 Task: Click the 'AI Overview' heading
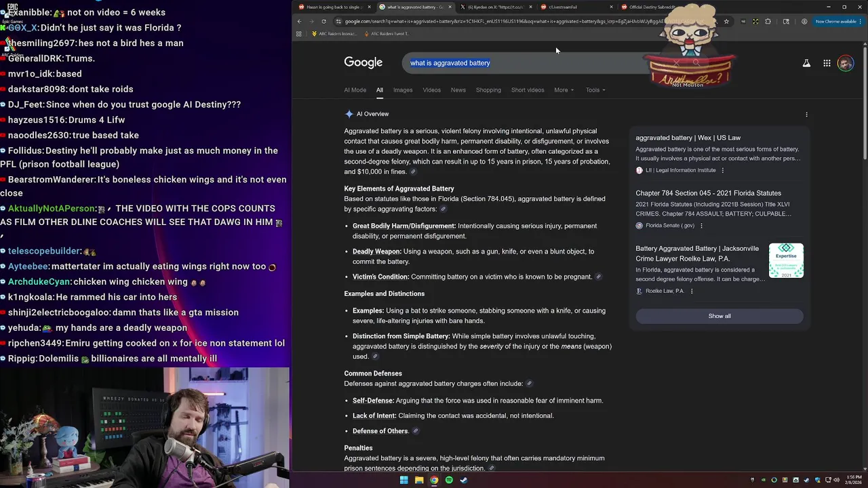pos(372,114)
